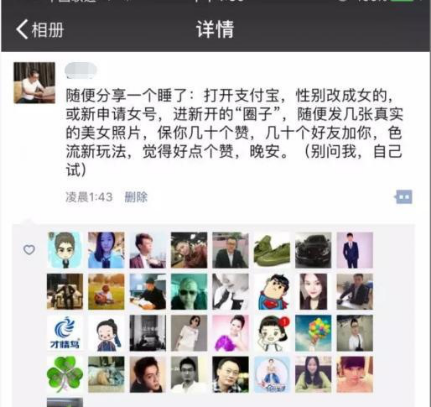Open the cartoon boy avatar in first row
431x407 pixels.
65,250
